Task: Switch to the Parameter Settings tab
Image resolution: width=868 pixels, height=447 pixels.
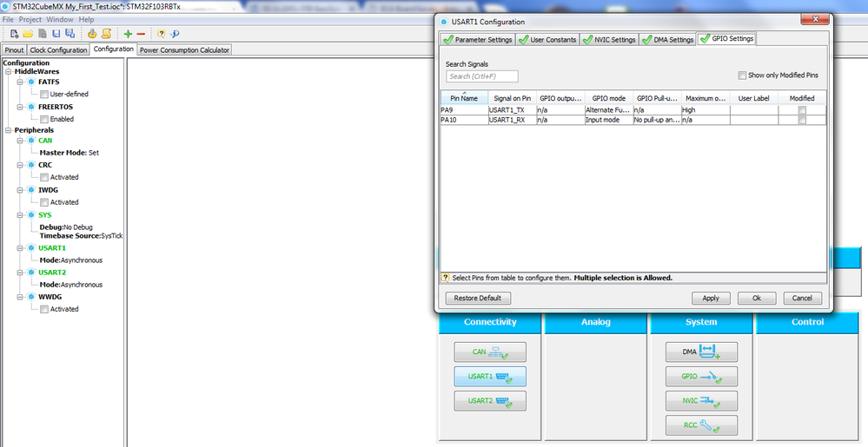Action: click(x=478, y=40)
